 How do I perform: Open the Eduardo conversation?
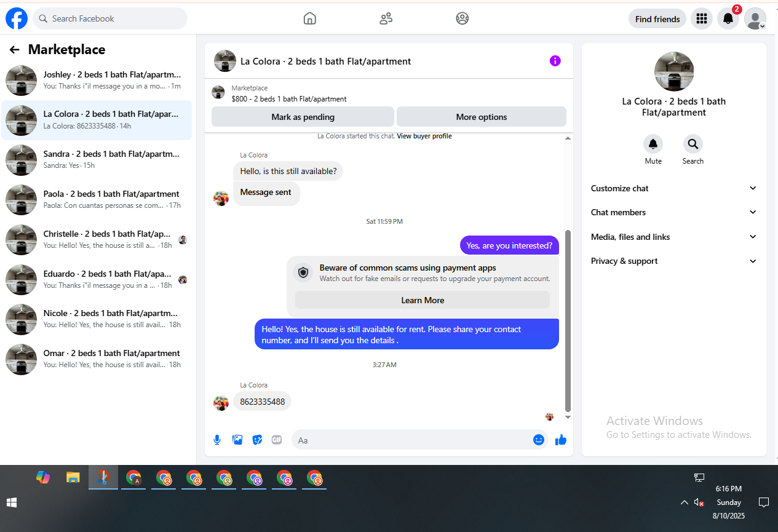pos(97,279)
